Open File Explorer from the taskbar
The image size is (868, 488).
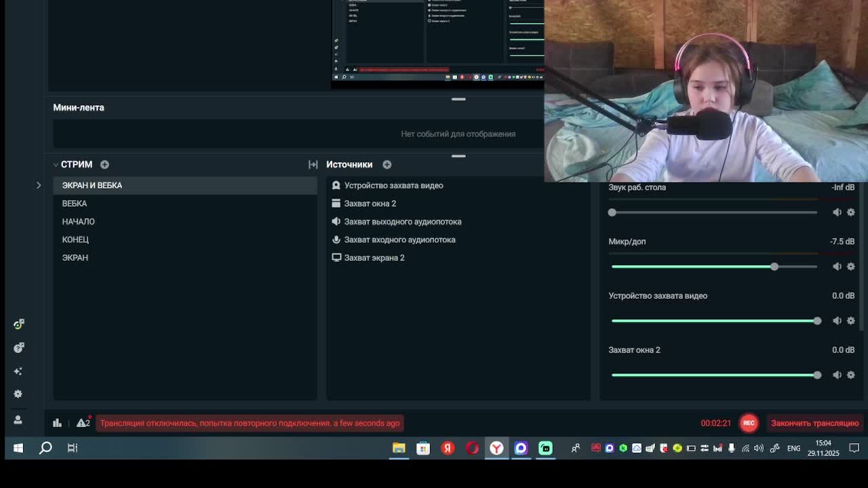click(399, 448)
